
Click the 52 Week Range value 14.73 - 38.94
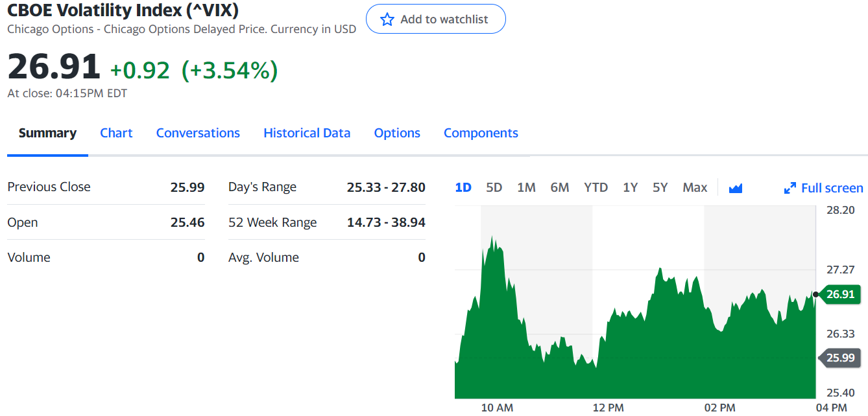click(386, 223)
